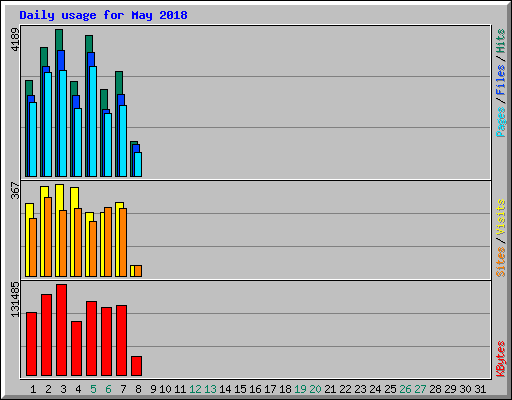Click the green day 5 label
Screen dimensions: 512x400
pyautogui.click(x=93, y=389)
